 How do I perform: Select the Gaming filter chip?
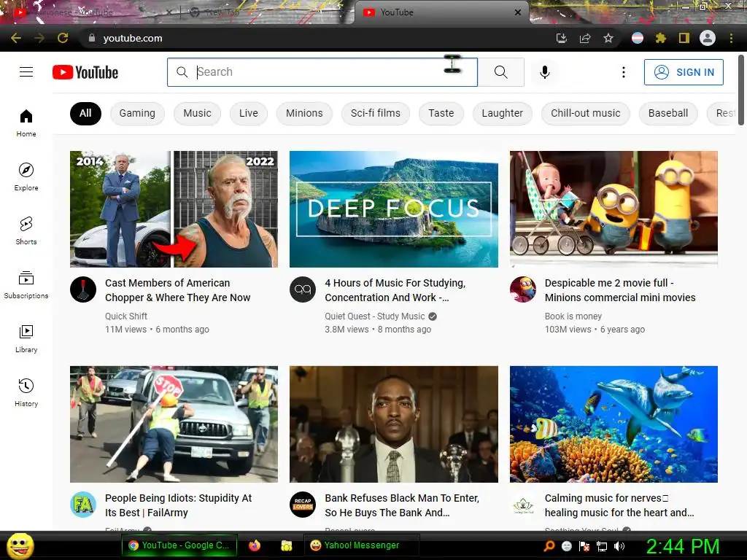[x=137, y=113]
